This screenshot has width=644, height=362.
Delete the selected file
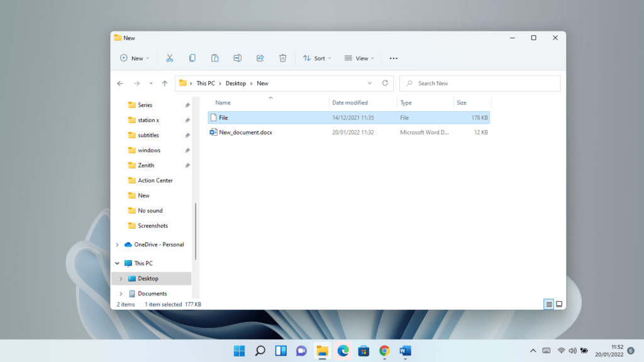click(282, 58)
